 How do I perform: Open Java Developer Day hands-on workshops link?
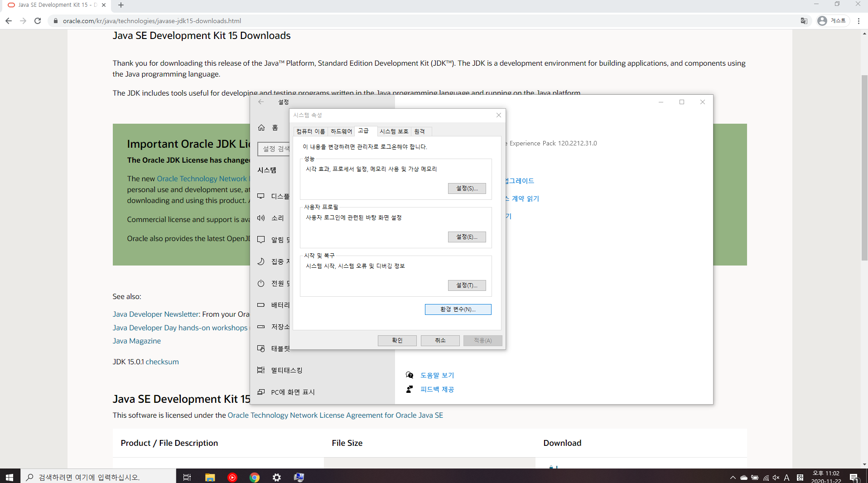[x=180, y=328]
